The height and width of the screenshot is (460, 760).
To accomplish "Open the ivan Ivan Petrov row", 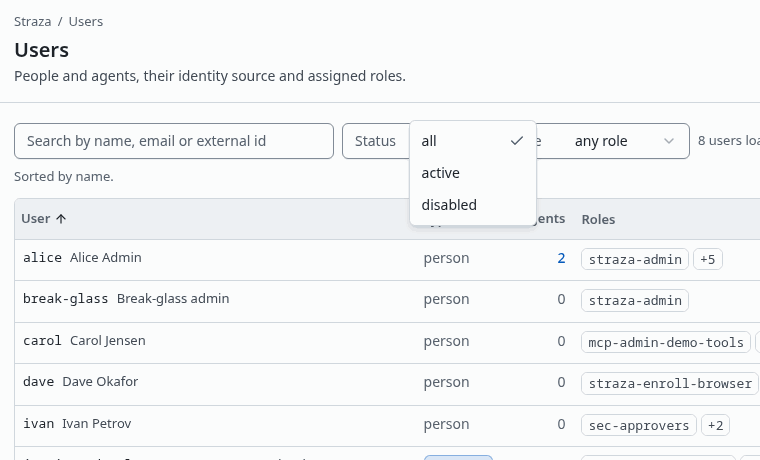I will [387, 426].
